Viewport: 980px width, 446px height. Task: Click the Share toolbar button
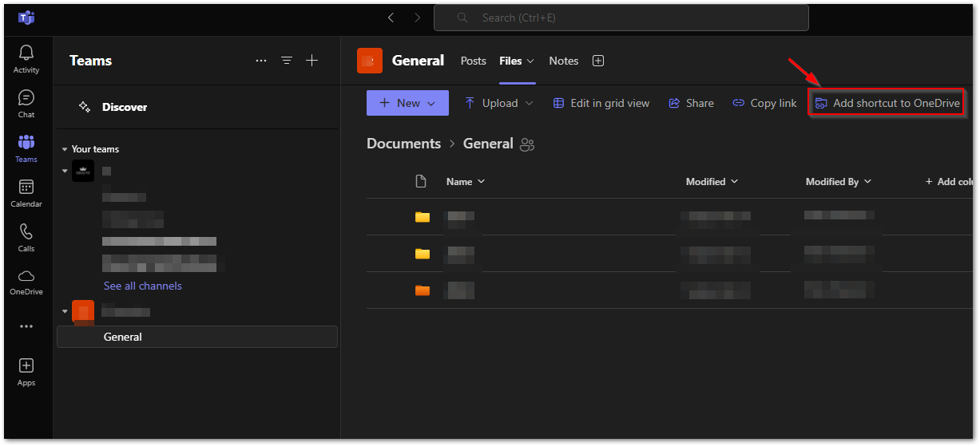pos(691,103)
